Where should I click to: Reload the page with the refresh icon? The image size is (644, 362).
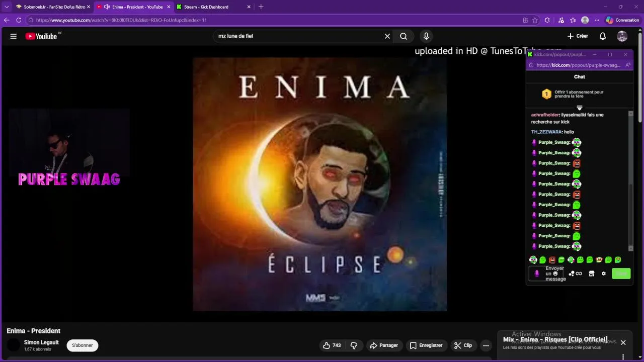pyautogui.click(x=19, y=20)
